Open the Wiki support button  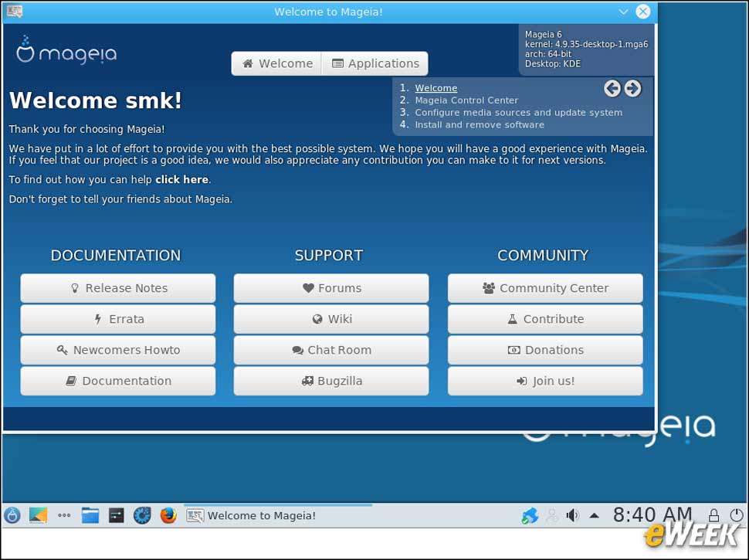pos(331,319)
